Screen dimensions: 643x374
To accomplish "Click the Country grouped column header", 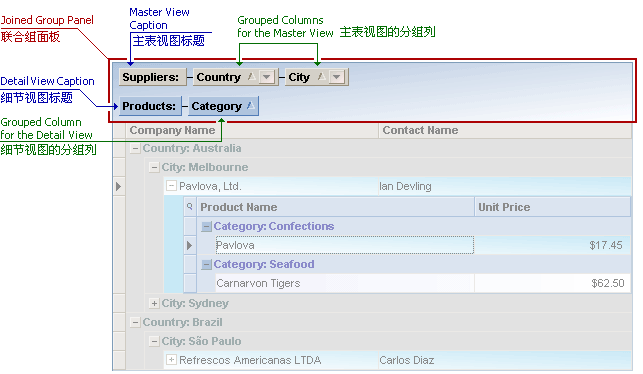I will [x=235, y=77].
